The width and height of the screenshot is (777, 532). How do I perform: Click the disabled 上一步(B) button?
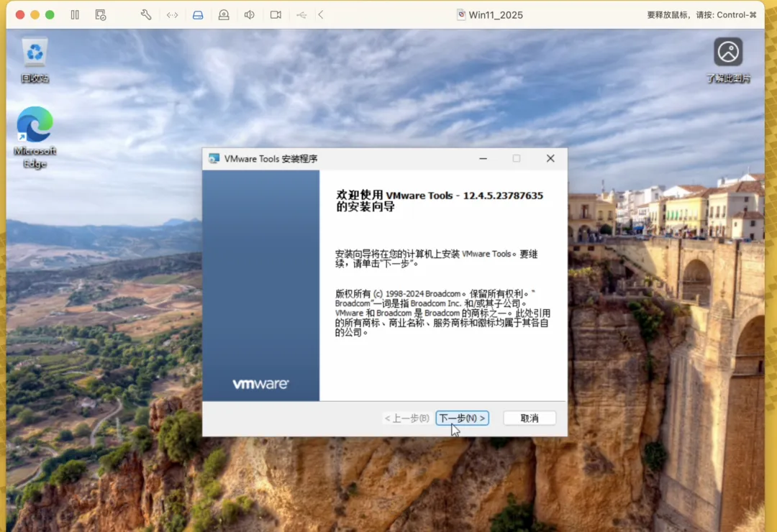coord(406,418)
